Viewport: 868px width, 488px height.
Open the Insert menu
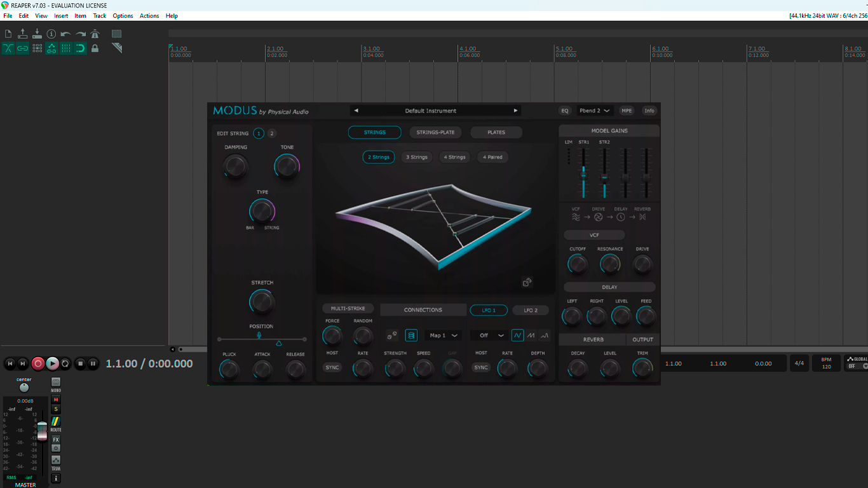pos(61,16)
